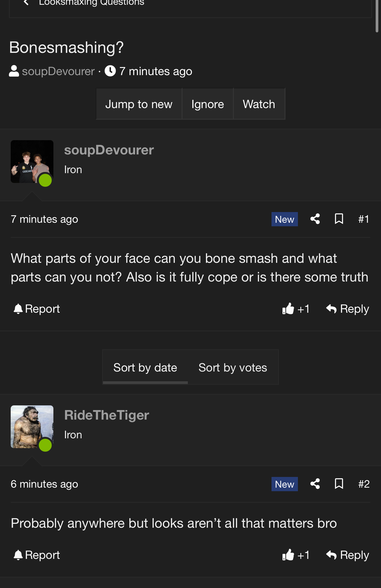Click the Ignore thread button
381x588 pixels.
point(208,104)
